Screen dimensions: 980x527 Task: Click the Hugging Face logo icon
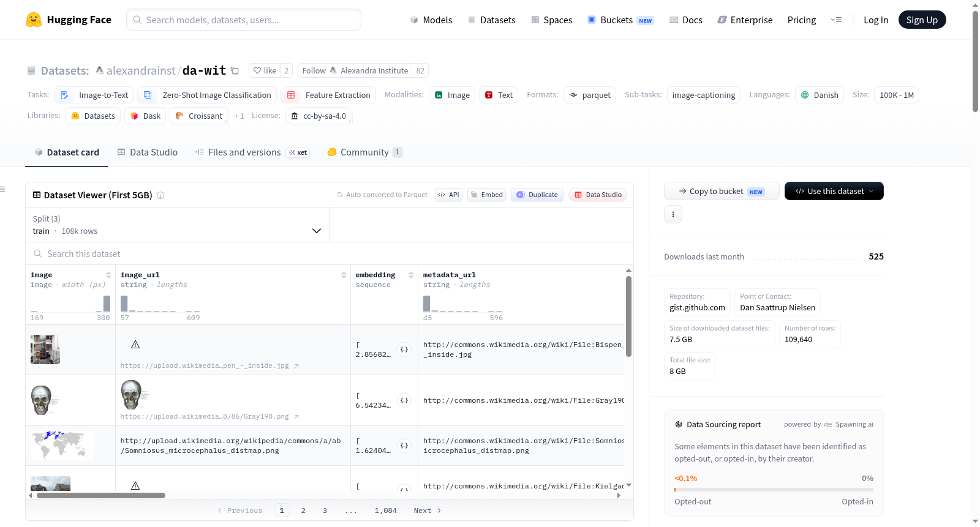(34, 20)
